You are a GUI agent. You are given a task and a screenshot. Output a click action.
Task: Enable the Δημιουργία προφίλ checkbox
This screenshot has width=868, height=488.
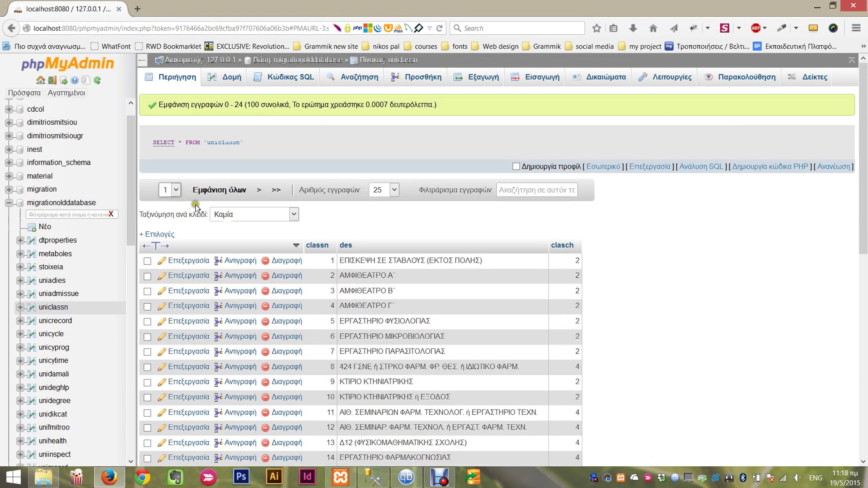(x=516, y=166)
